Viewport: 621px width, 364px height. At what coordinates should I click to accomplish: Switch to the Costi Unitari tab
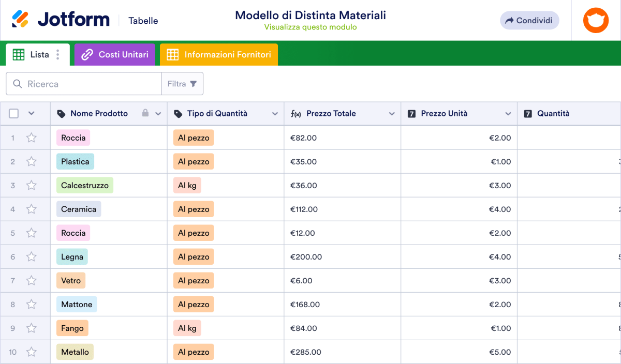[115, 54]
